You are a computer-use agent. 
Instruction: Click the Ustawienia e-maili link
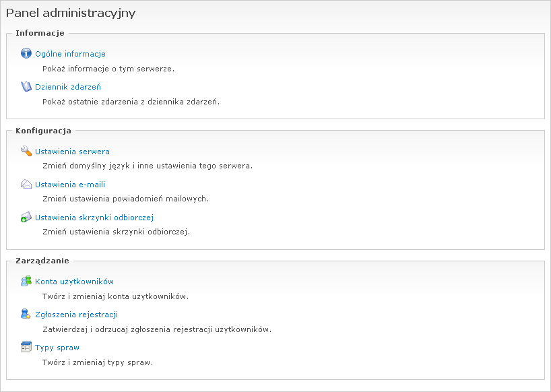tap(69, 184)
